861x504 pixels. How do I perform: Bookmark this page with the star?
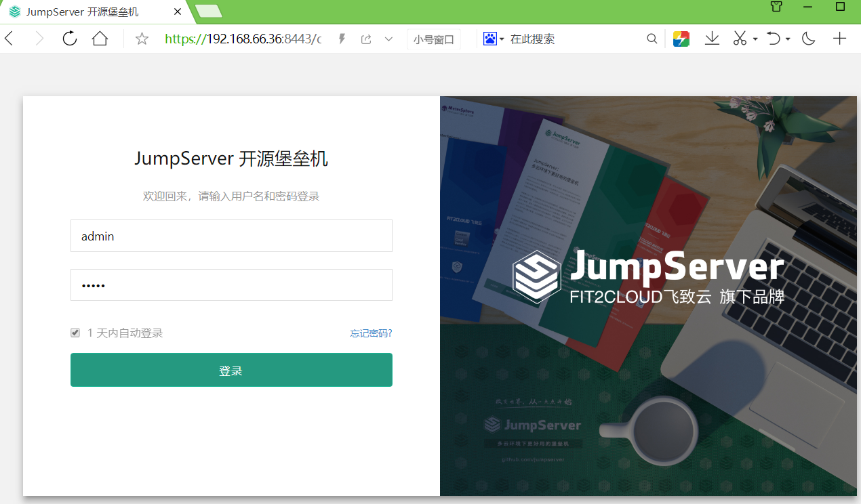click(142, 39)
